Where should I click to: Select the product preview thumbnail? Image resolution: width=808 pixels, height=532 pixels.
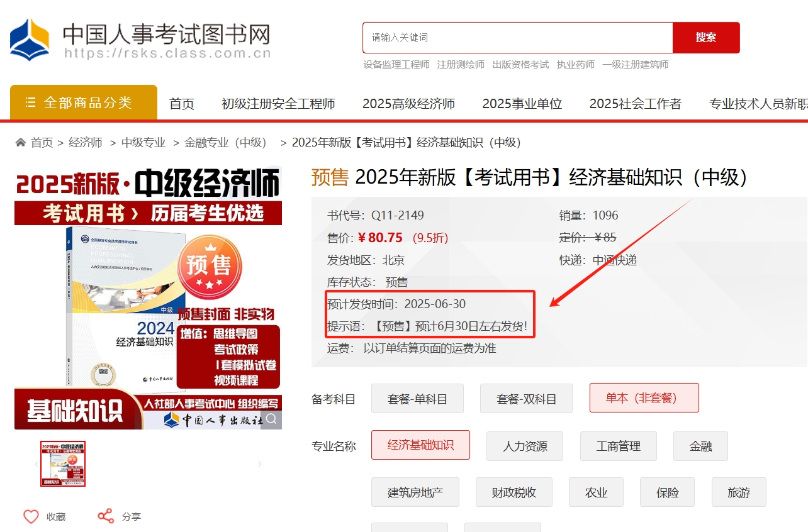63,464
